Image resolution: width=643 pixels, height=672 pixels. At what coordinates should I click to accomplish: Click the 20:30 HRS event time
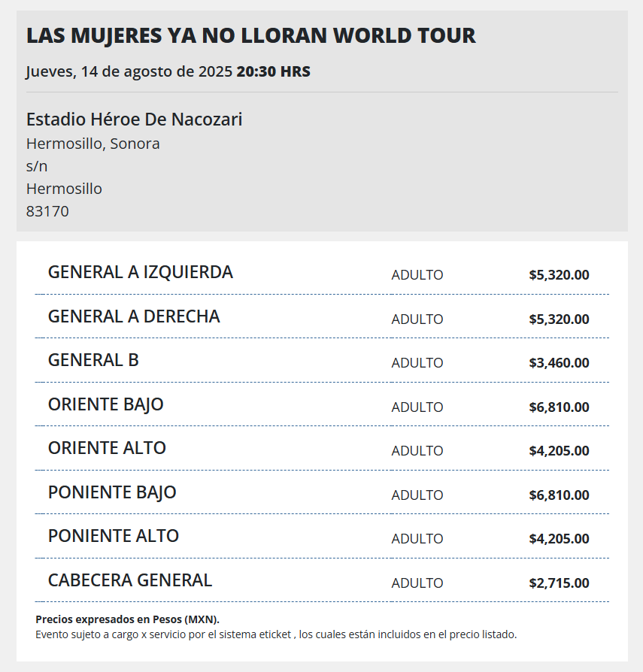274,71
